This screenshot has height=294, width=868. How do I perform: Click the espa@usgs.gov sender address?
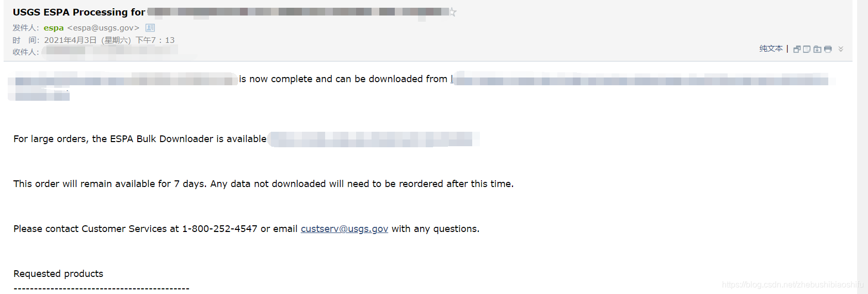(x=103, y=28)
